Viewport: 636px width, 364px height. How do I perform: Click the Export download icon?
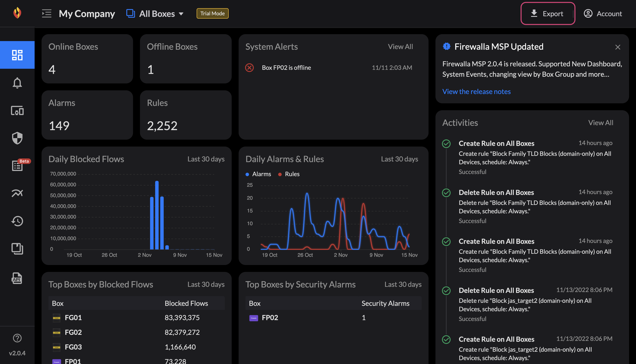pos(534,13)
